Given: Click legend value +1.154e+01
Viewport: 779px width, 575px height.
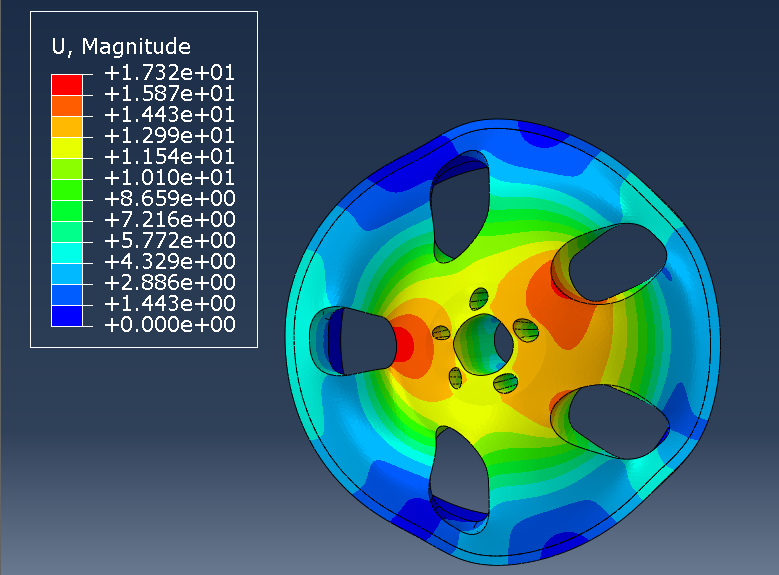Looking at the screenshot, I should click(x=169, y=157).
